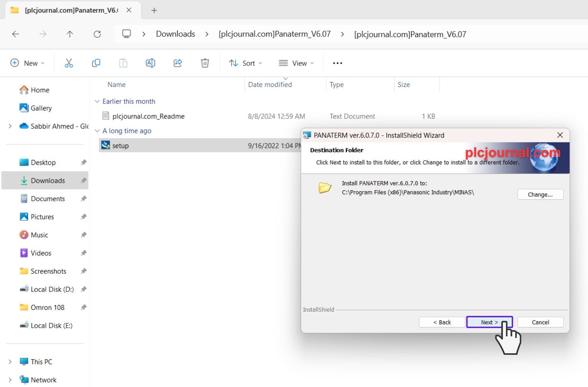This screenshot has width=588, height=387.
Task: Unpin Desktop using its pin icon
Action: [x=84, y=162]
